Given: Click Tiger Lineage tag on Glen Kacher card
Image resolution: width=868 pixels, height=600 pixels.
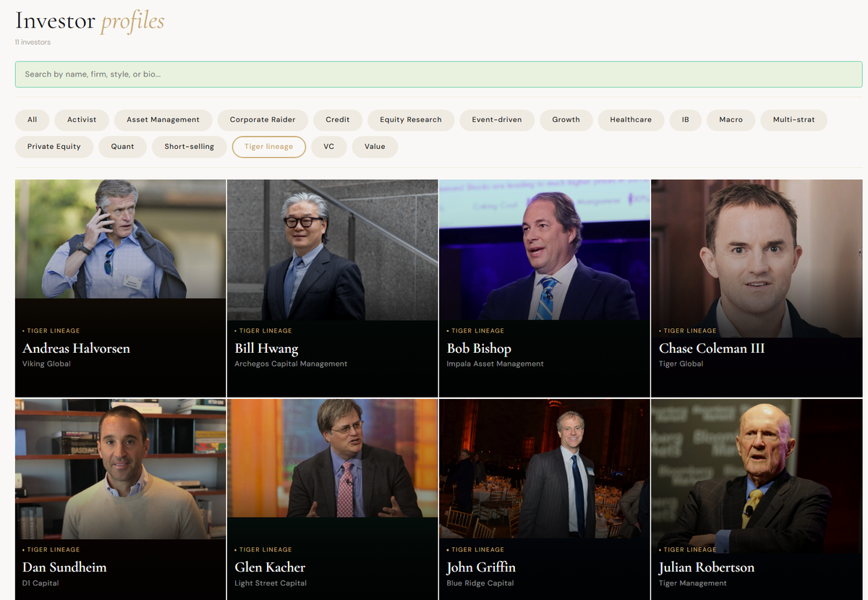Looking at the screenshot, I should (263, 550).
